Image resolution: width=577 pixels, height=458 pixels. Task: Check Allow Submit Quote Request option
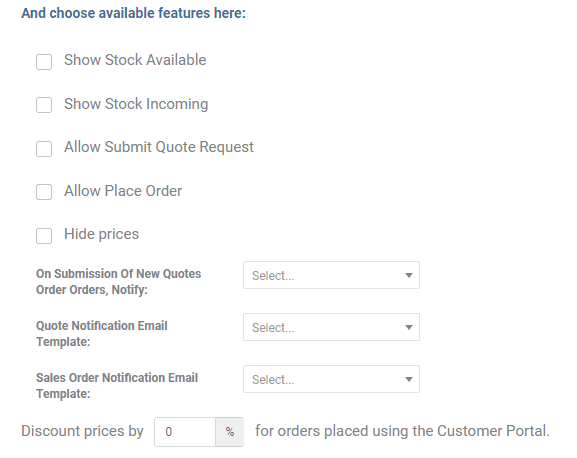click(44, 149)
